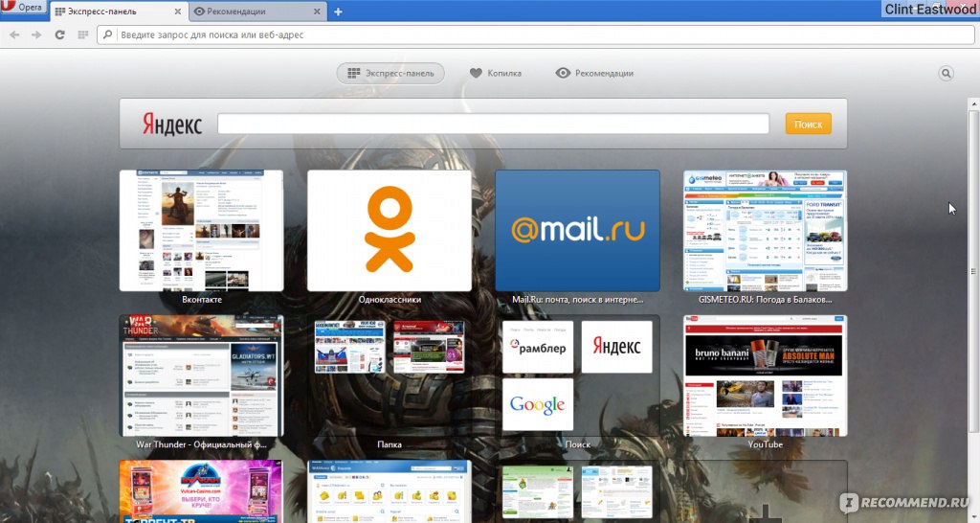Open the Вконтакте speed dial tile
980x523 pixels.
coord(201,230)
